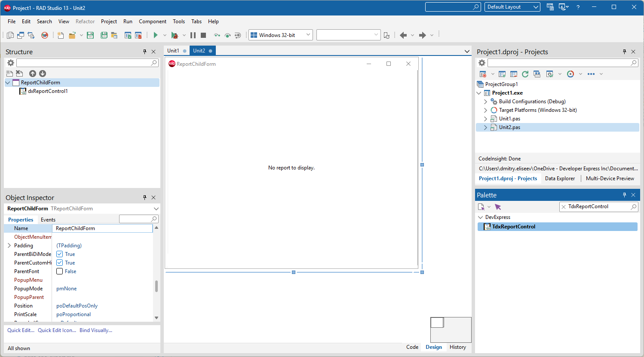Open the History view tab

[x=458, y=347]
